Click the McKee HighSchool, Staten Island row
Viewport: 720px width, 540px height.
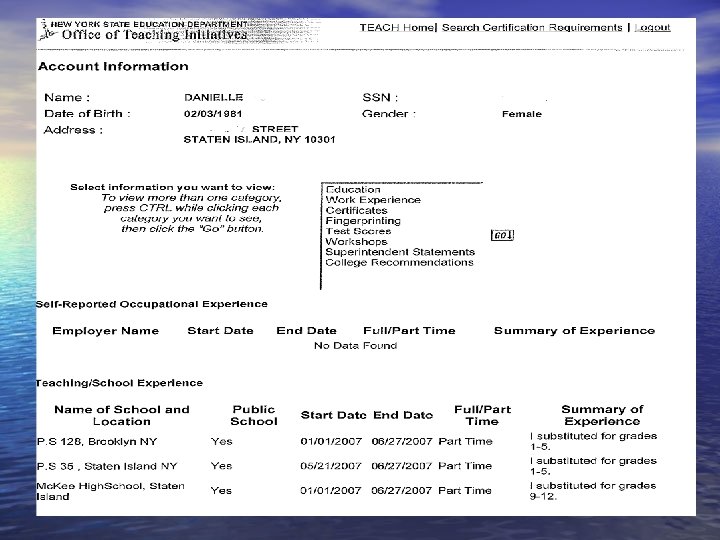(x=347, y=491)
